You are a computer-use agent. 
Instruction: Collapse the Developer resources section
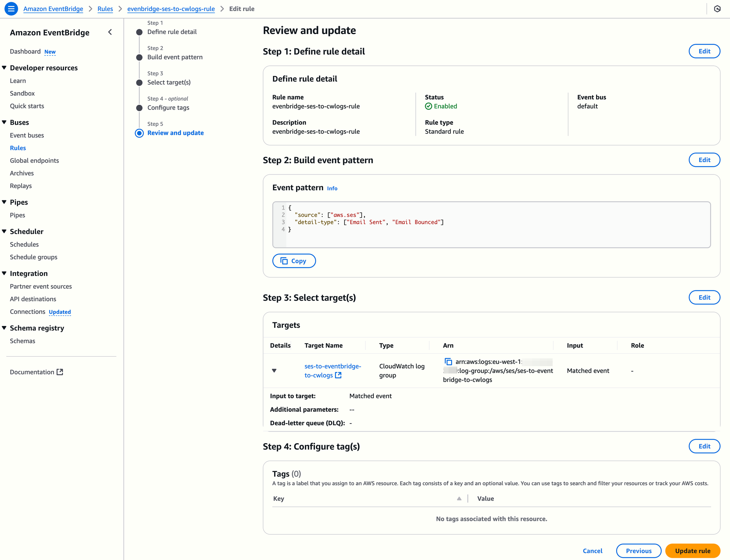[x=4, y=68]
